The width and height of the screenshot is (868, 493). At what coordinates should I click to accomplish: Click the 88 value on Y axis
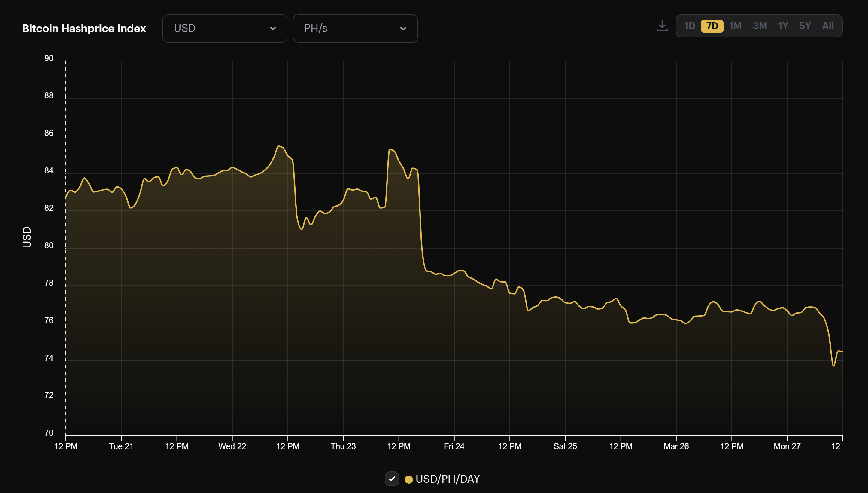click(x=49, y=96)
